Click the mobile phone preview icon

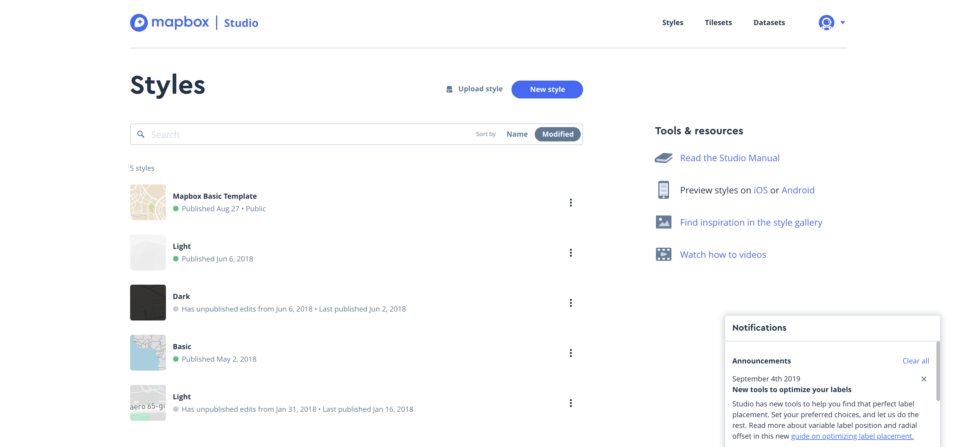tap(663, 190)
